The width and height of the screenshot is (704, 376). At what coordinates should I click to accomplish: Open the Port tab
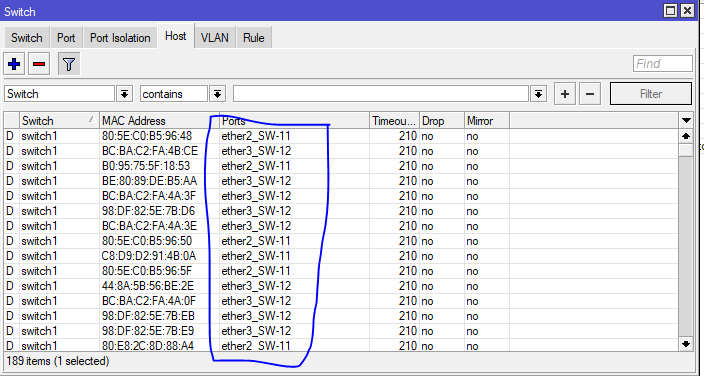[x=66, y=38]
